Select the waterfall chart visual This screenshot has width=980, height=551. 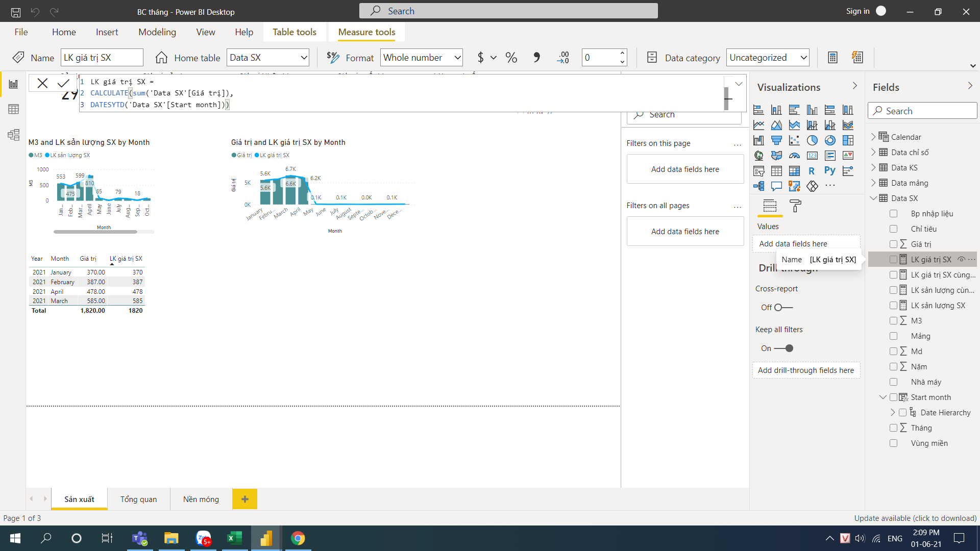[x=758, y=140]
